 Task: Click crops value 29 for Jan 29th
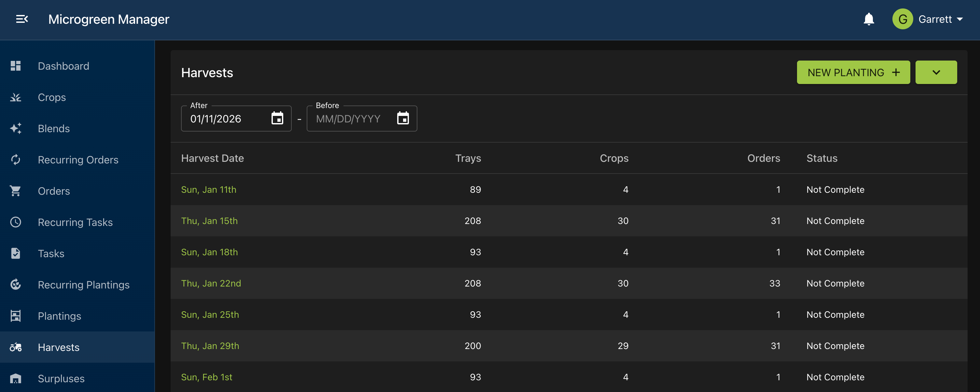[623, 345]
